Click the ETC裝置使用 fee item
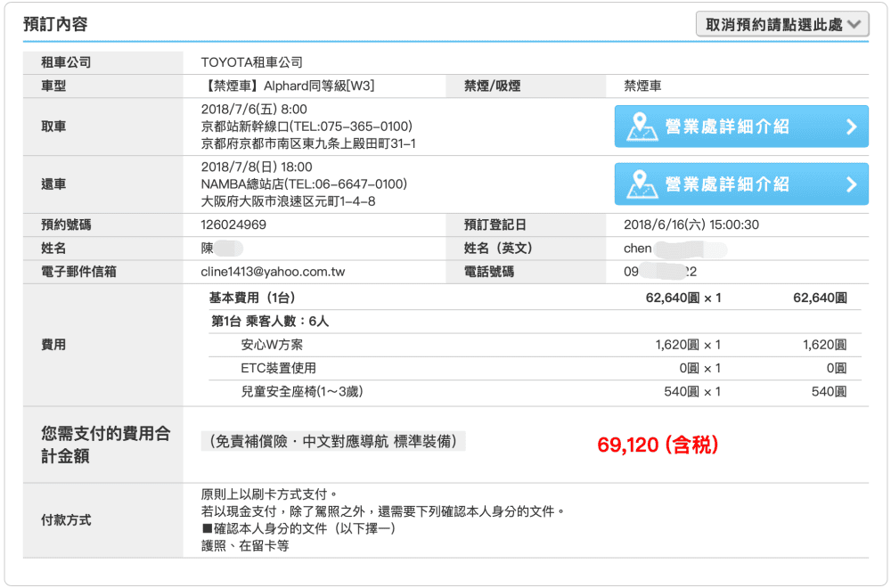This screenshot has width=891, height=588. pyautogui.click(x=278, y=368)
